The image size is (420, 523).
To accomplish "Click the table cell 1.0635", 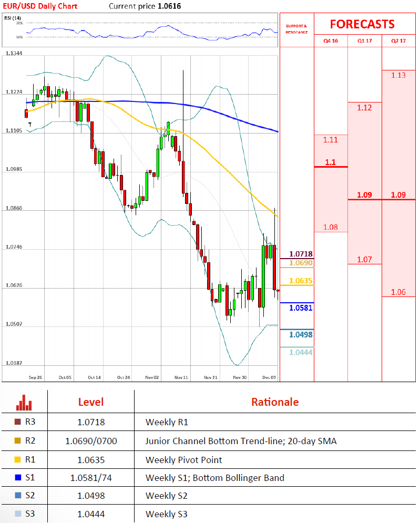I will pos(91,460).
